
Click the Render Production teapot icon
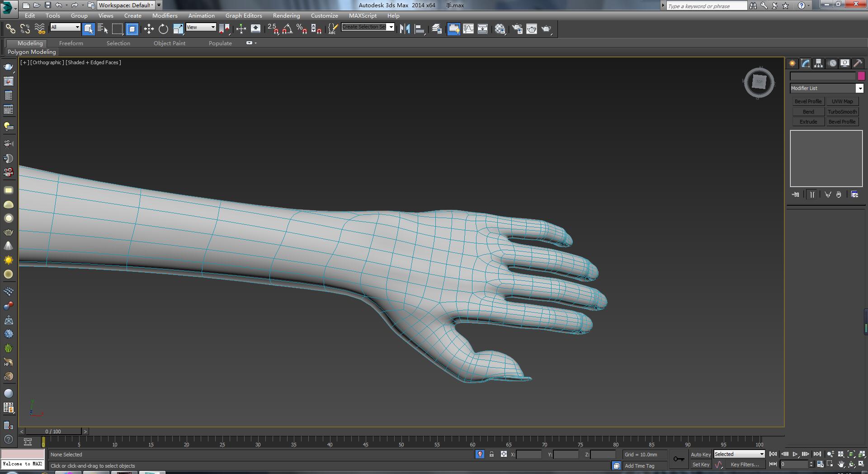point(546,29)
